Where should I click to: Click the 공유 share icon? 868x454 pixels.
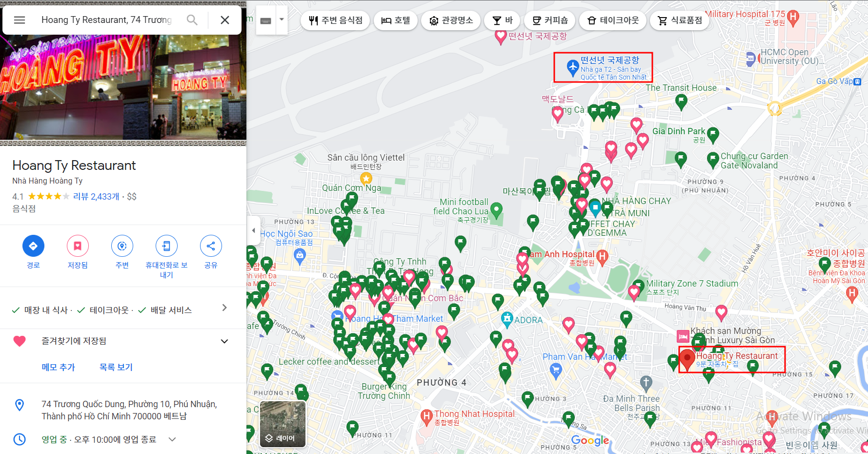point(211,246)
